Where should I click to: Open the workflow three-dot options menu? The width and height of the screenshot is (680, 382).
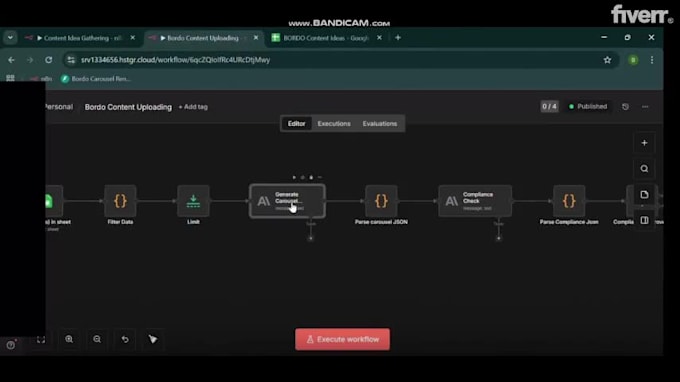click(x=645, y=107)
